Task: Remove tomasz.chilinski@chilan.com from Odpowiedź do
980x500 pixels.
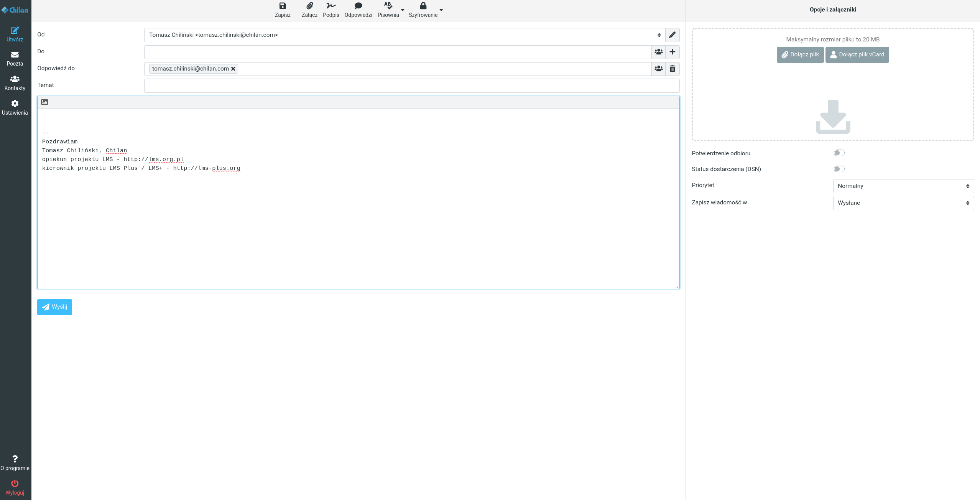Action: (x=234, y=69)
